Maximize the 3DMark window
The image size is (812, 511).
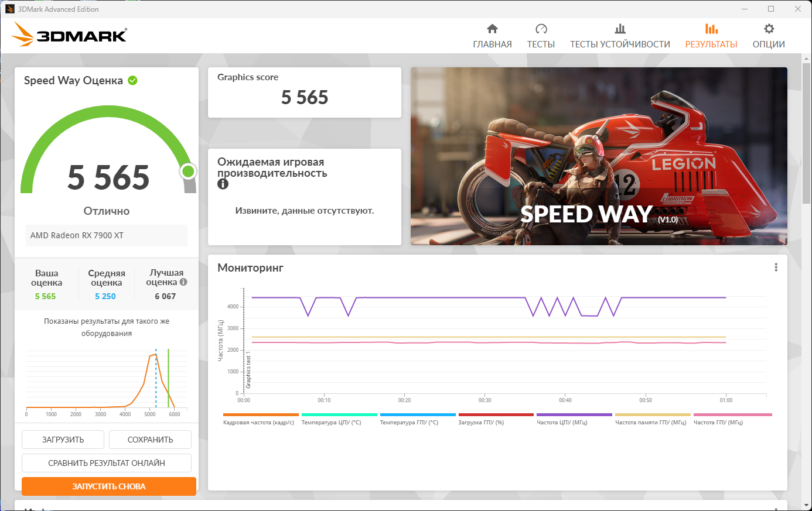[771, 9]
